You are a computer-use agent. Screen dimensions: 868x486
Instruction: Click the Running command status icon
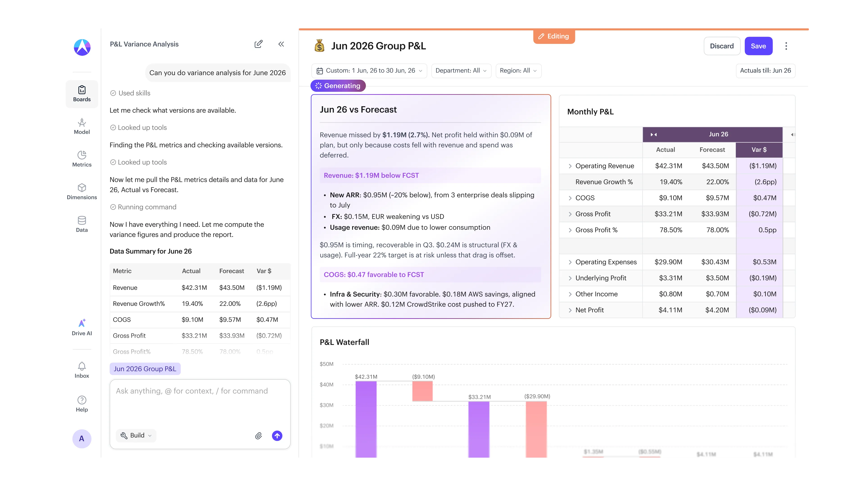tap(113, 207)
